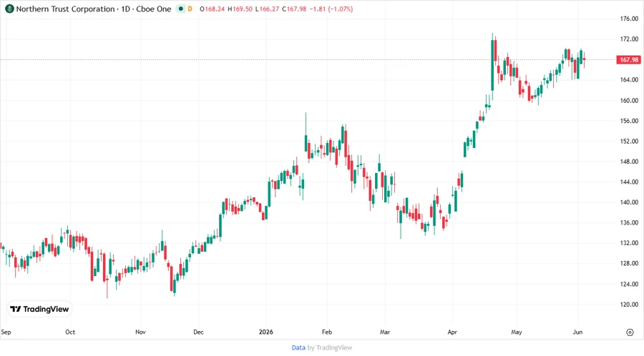The image size is (644, 356).
Task: Click the 124.00 price axis label
Action: [629, 284]
